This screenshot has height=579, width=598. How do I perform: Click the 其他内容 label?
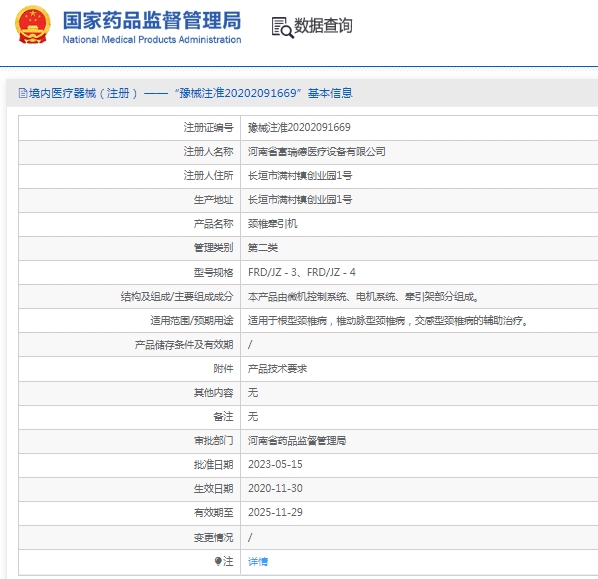[213, 392]
